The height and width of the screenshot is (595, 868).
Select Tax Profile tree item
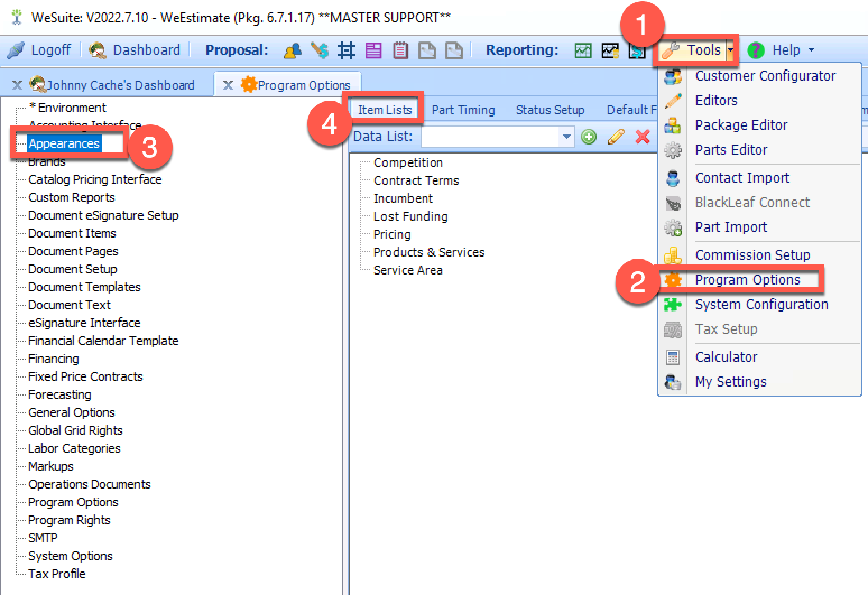point(57,574)
